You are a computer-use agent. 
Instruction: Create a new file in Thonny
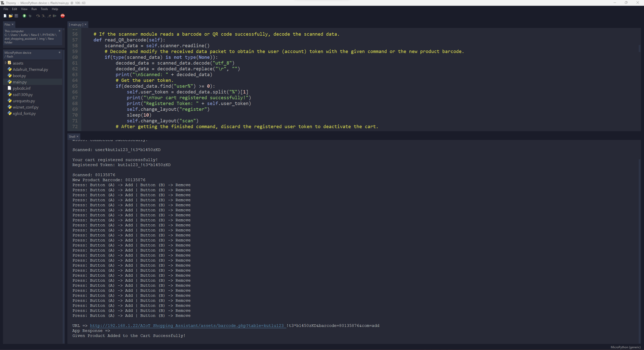(x=5, y=16)
